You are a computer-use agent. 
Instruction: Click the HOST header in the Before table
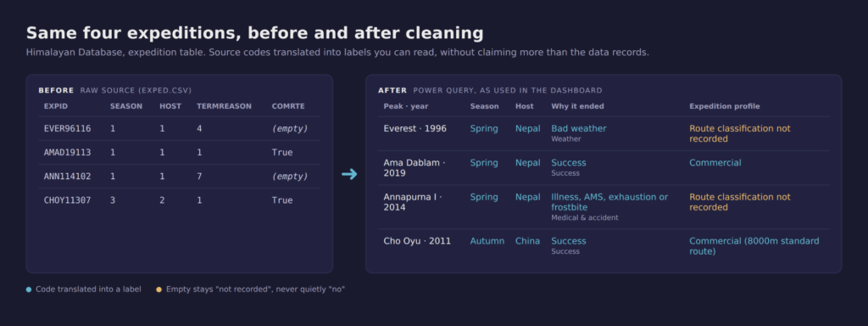click(x=170, y=106)
